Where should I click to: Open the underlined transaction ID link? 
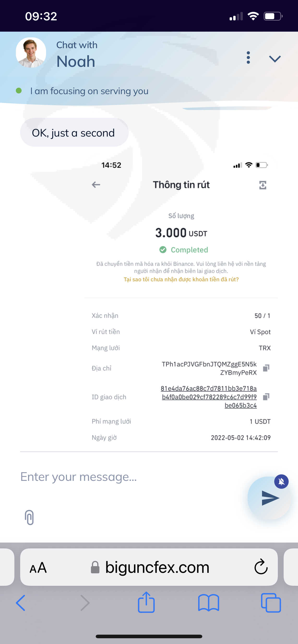(209, 397)
